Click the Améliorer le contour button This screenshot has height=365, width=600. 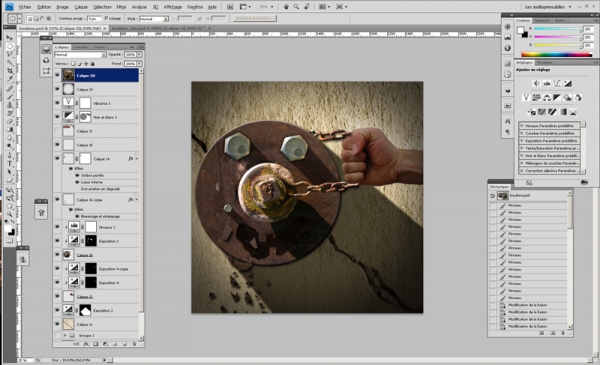pyautogui.click(x=255, y=18)
